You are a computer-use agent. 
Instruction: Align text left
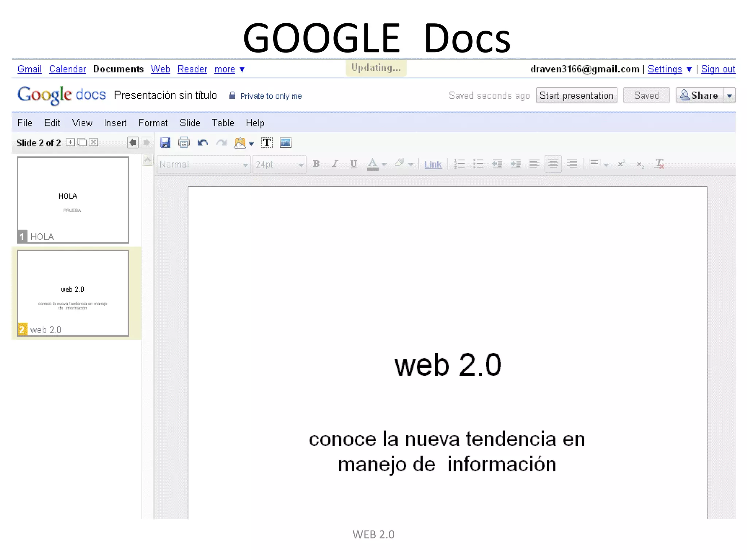[534, 164]
